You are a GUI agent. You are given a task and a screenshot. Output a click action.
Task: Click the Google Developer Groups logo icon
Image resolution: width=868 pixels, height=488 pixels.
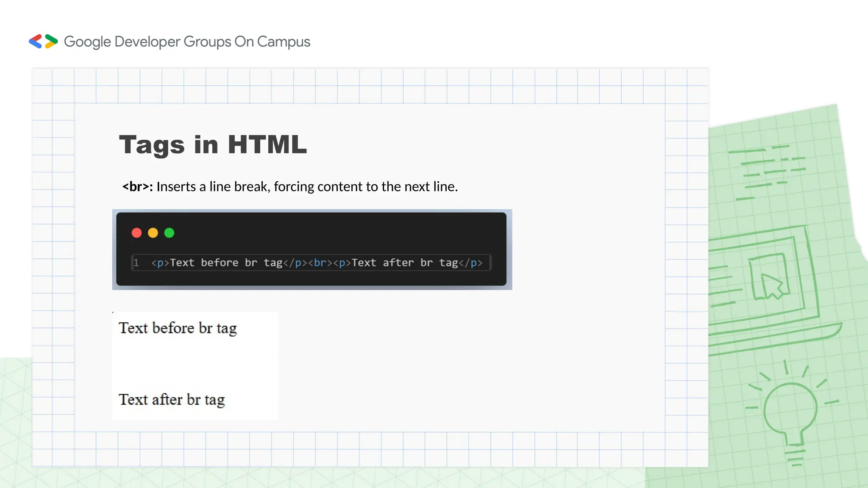43,42
